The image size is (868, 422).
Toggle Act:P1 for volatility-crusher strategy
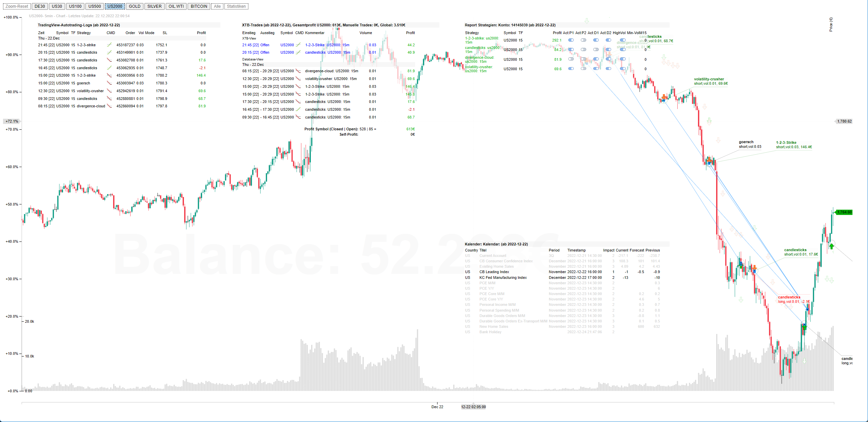pyautogui.click(x=571, y=69)
